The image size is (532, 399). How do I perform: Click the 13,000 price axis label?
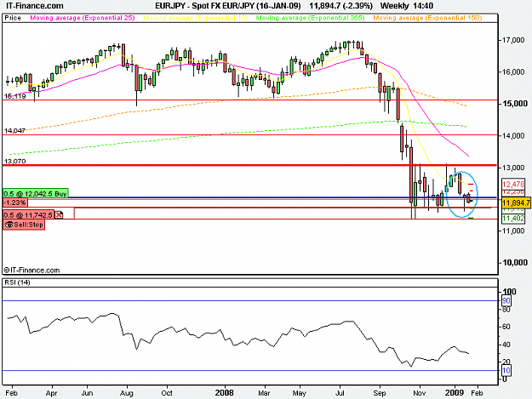[x=513, y=168]
